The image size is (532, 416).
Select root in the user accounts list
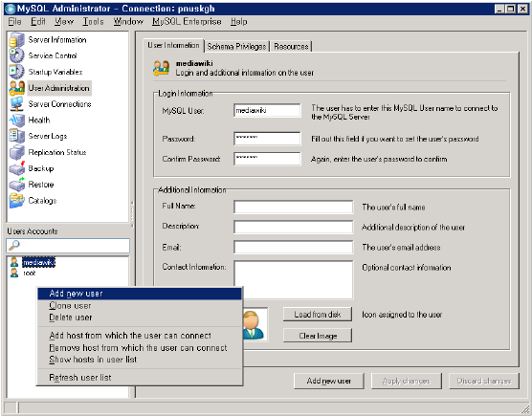pyautogui.click(x=30, y=273)
